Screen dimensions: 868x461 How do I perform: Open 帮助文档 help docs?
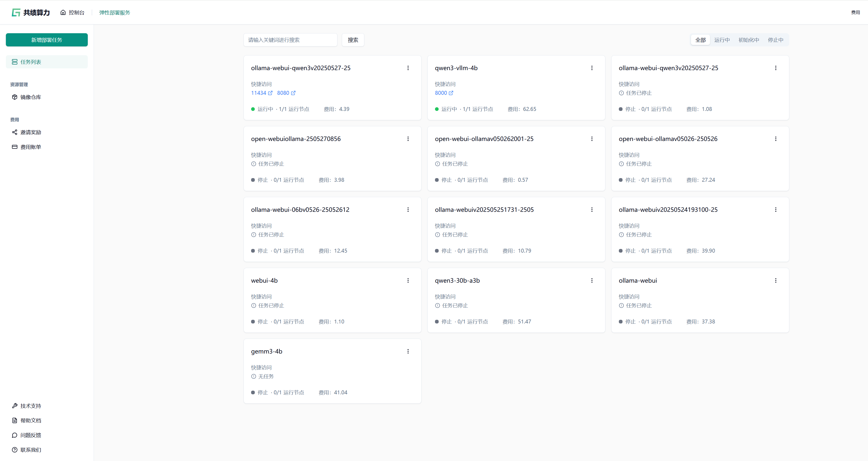click(30, 420)
